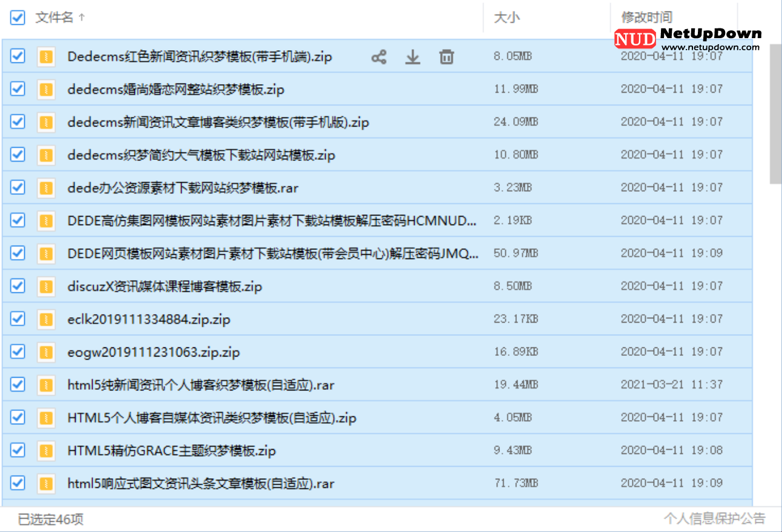The width and height of the screenshot is (782, 532).
Task: Click archive icon of dedecms新闻资讯文章博客类织梦模板
Action: click(46, 122)
